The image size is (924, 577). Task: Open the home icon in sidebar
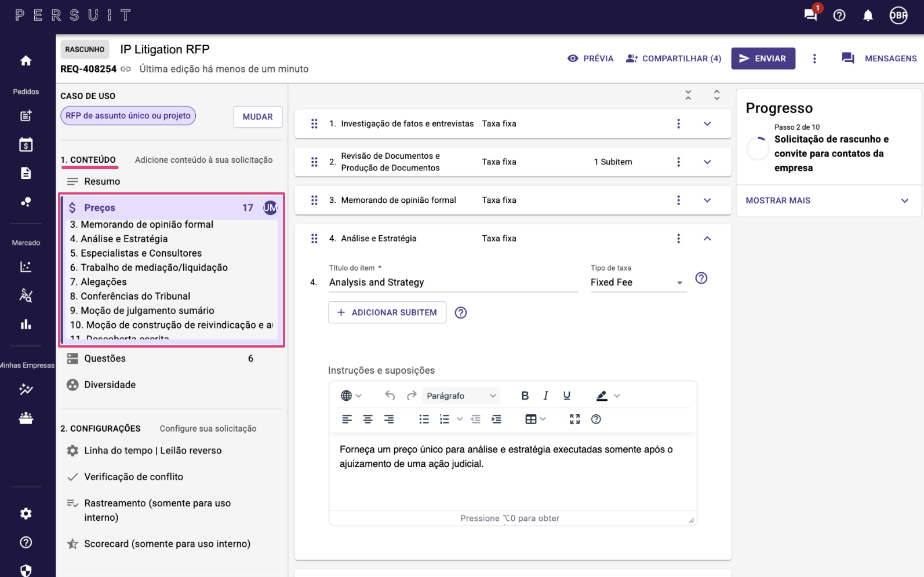(x=26, y=61)
